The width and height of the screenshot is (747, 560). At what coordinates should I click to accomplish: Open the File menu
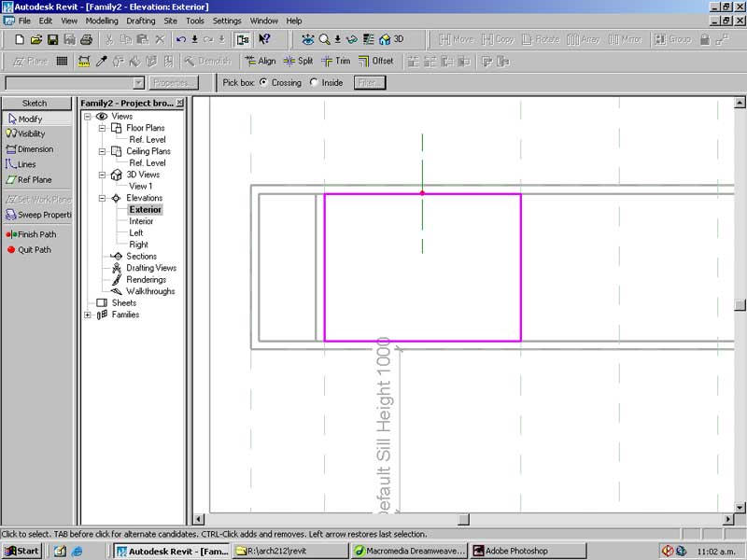pos(24,21)
